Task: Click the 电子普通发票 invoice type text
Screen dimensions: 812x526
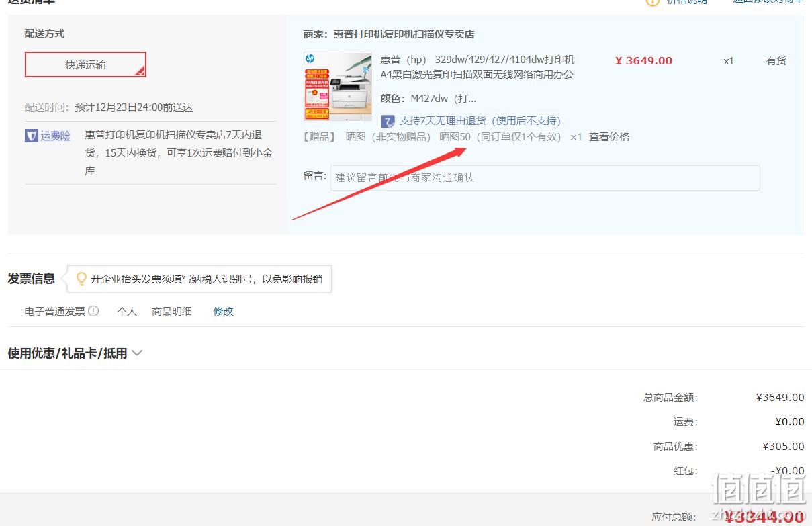Action: tap(55, 311)
